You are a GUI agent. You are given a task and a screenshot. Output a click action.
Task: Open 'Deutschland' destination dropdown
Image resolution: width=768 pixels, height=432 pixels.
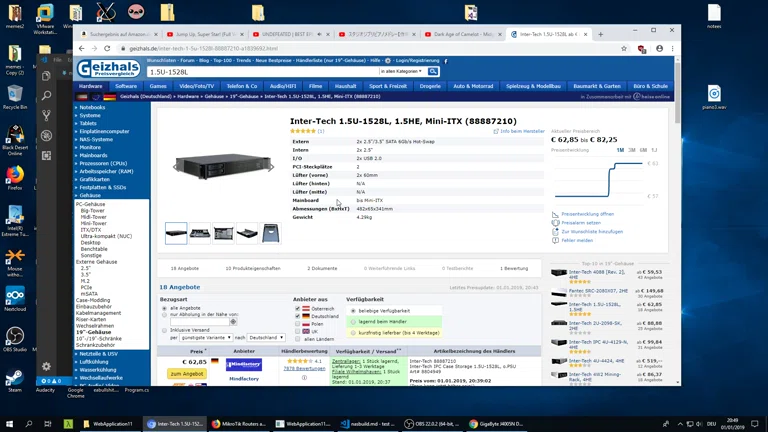click(265, 337)
